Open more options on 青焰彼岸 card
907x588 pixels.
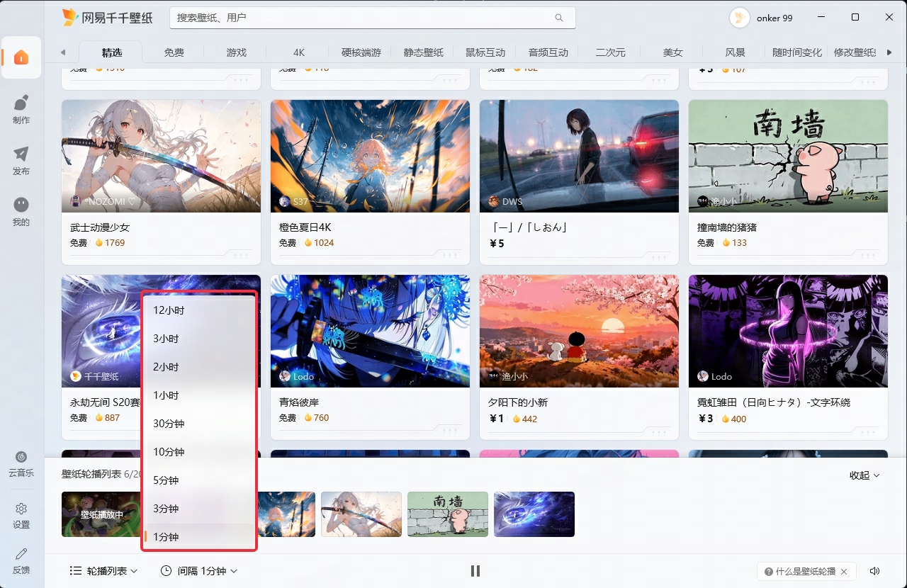click(450, 430)
